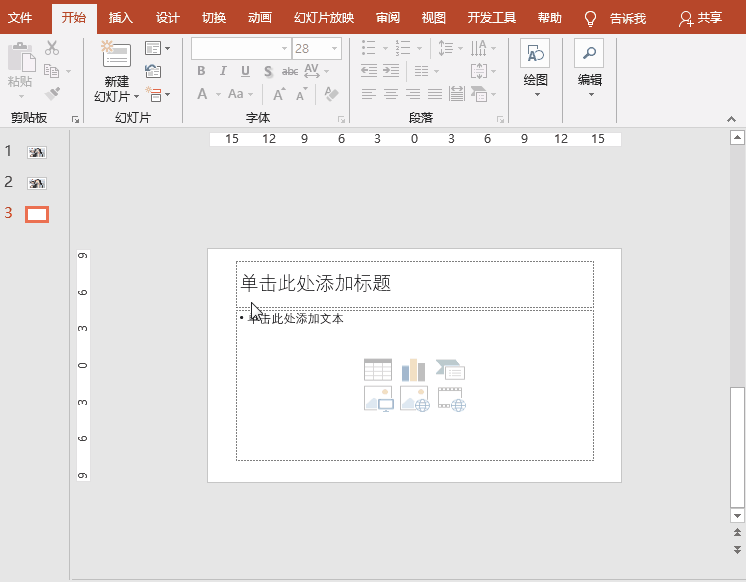Viewport: 746px width, 582px height.
Task: Toggle Italic formatting
Action: [223, 71]
